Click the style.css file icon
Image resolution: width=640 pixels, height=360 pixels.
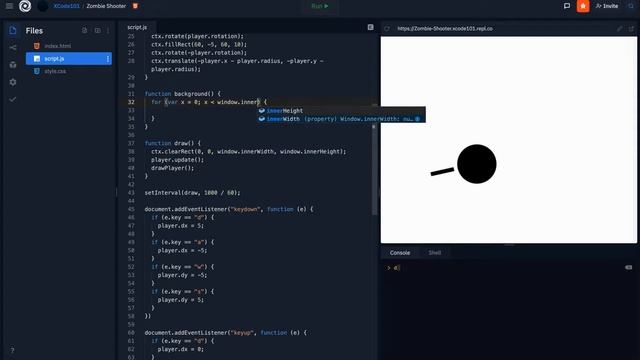coord(37,71)
